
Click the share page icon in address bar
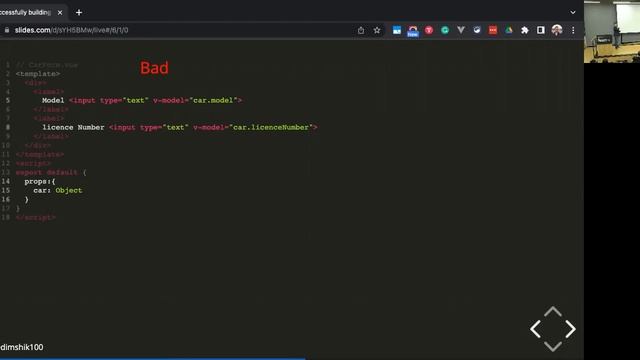tap(361, 30)
